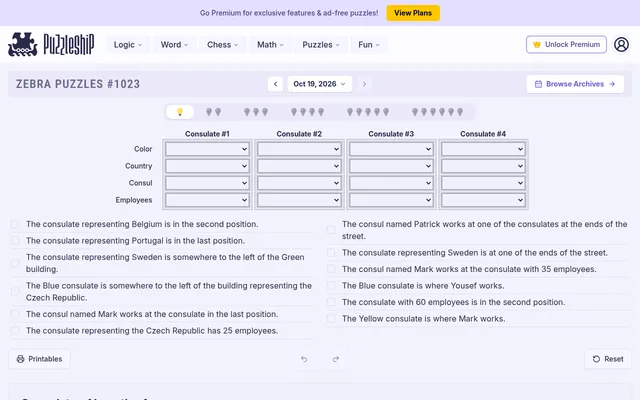
Task: Open the Word menu
Action: pos(174,45)
